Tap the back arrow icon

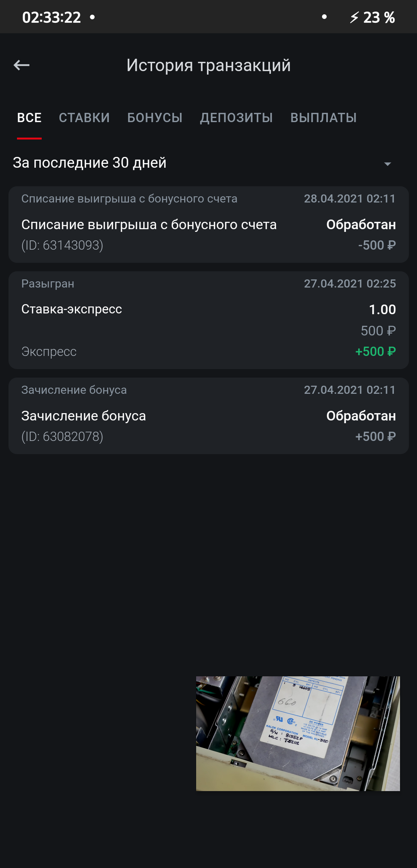pos(22,65)
